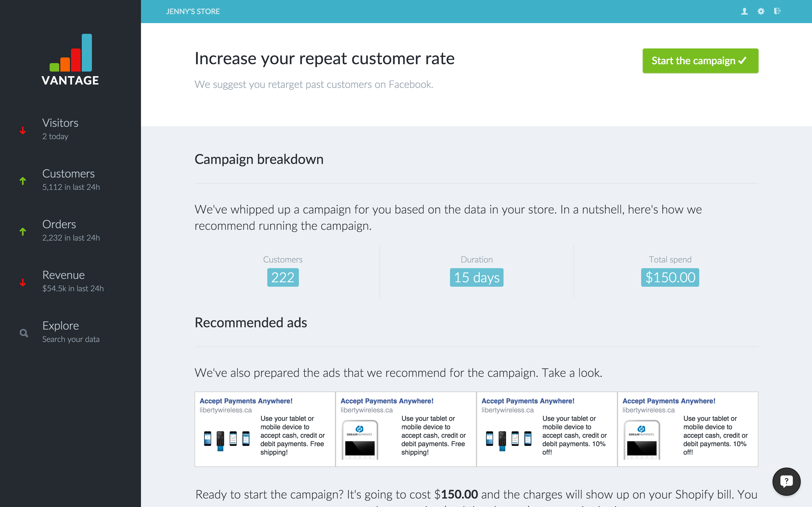Screen dimensions: 812x507
Task: Click the 222 customers value badge
Action: pyautogui.click(x=283, y=277)
